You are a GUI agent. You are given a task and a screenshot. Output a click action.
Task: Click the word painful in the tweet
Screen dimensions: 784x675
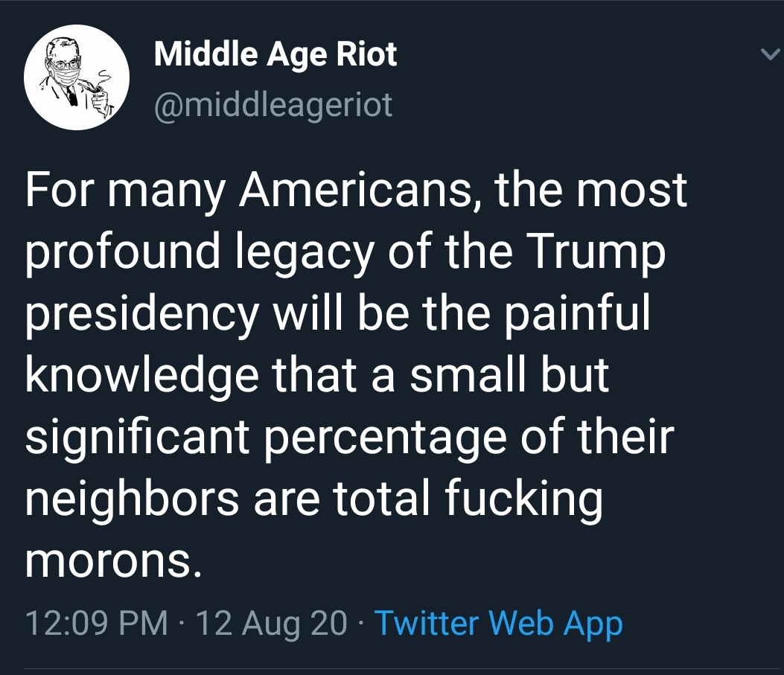tap(576, 316)
